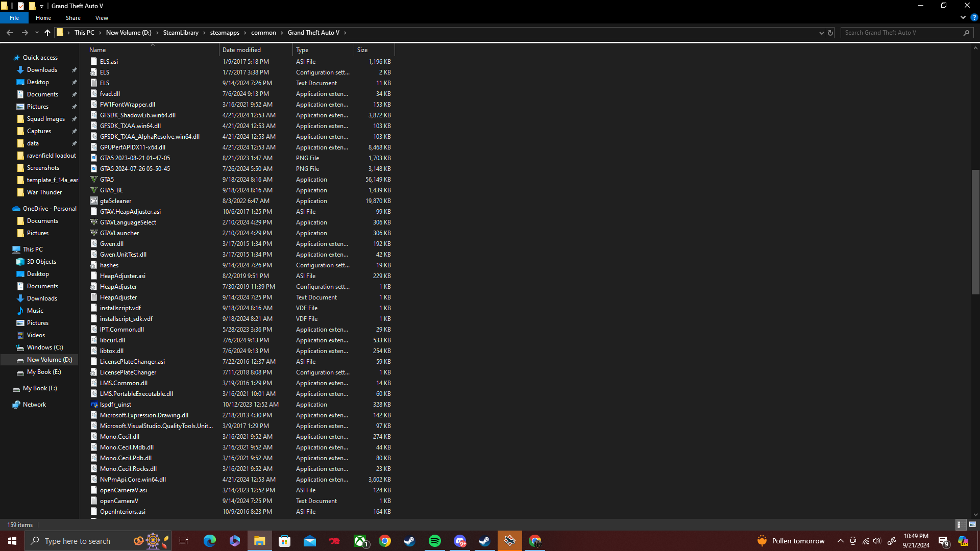The image size is (980, 551).
Task: Click the GTA5 application file icon
Action: point(94,180)
